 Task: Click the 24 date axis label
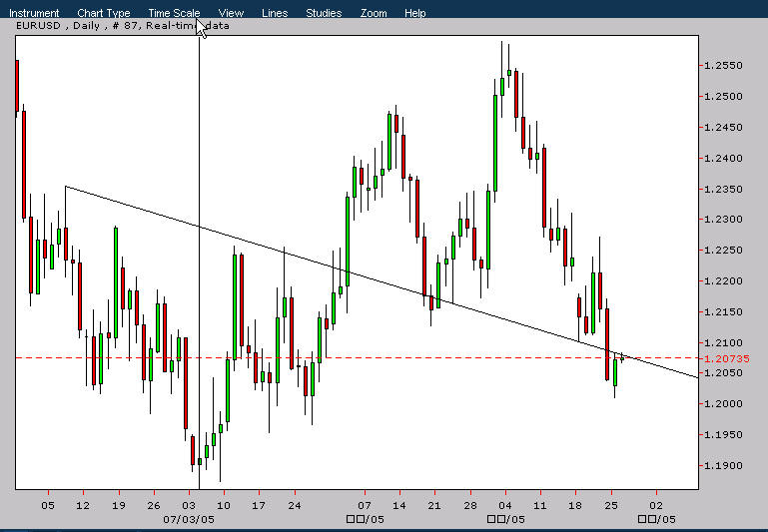pos(295,505)
